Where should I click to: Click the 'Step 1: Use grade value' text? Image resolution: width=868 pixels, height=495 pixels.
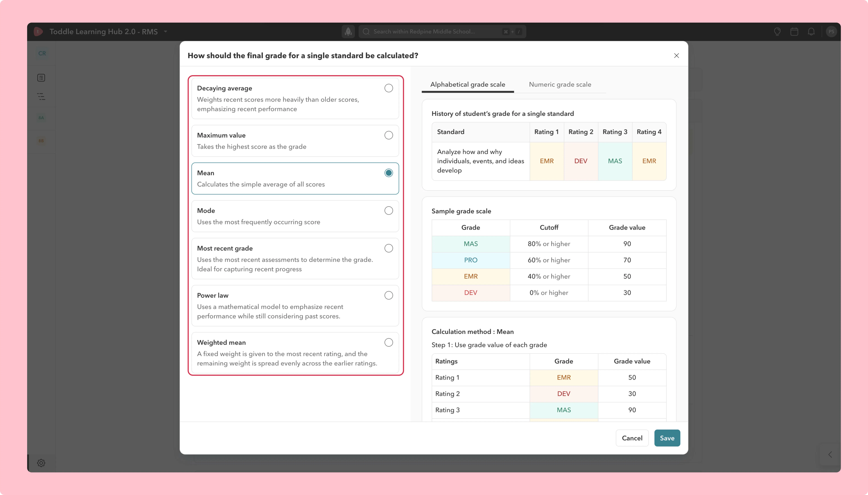click(489, 345)
